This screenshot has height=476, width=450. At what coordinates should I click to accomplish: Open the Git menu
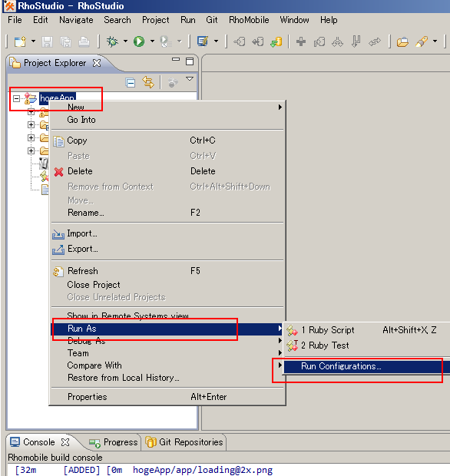point(212,20)
